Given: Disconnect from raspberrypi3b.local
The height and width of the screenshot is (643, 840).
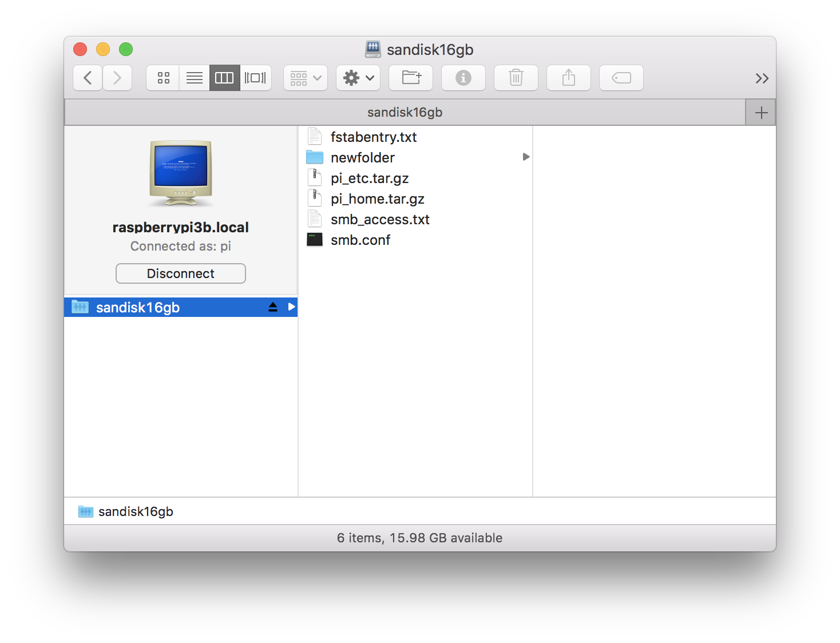Looking at the screenshot, I should click(180, 273).
